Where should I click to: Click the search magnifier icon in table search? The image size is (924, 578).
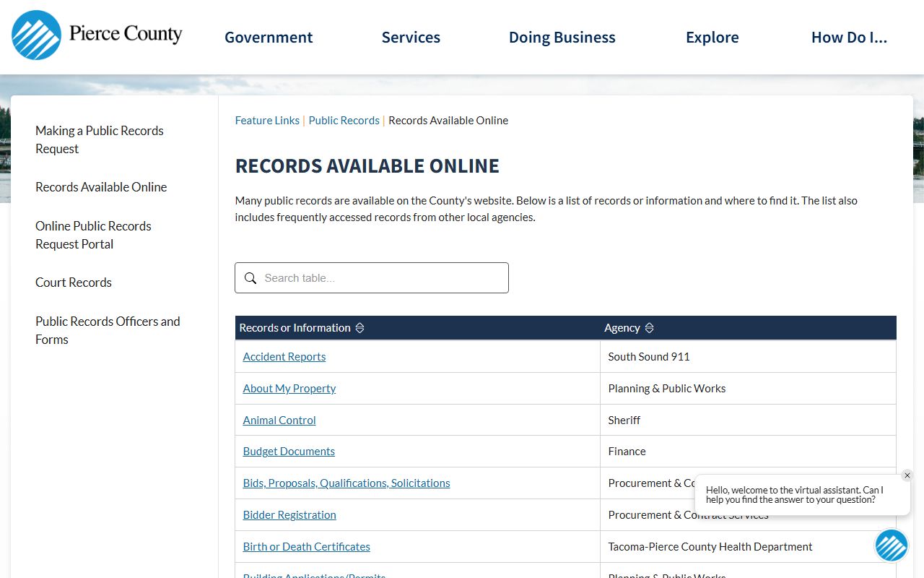[250, 278]
